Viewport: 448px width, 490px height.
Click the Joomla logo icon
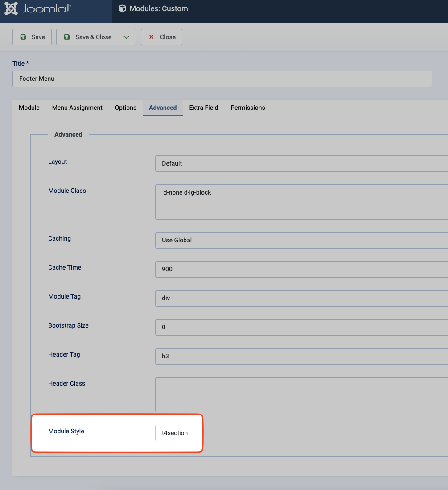[x=12, y=9]
